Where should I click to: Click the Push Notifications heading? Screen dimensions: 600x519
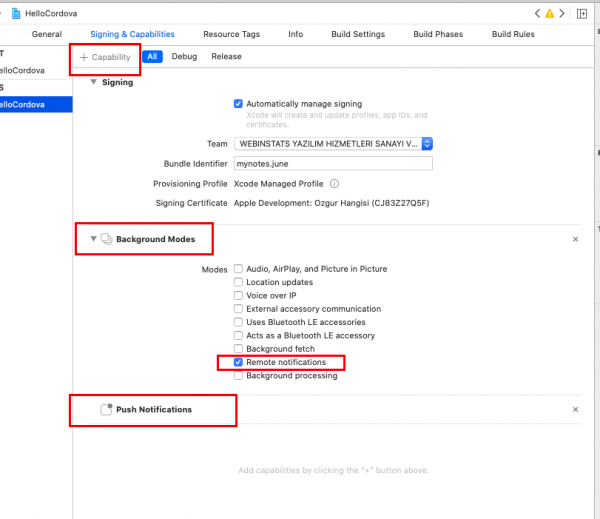point(154,410)
